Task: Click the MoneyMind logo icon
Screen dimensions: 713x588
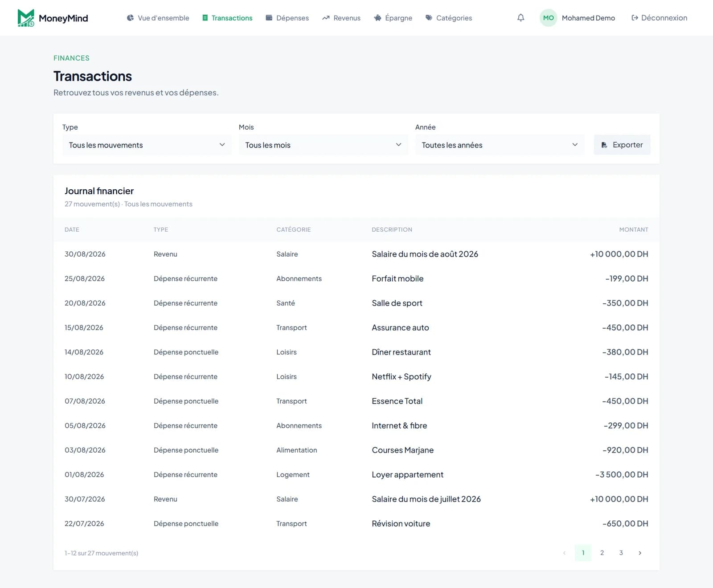Action: 26,18
